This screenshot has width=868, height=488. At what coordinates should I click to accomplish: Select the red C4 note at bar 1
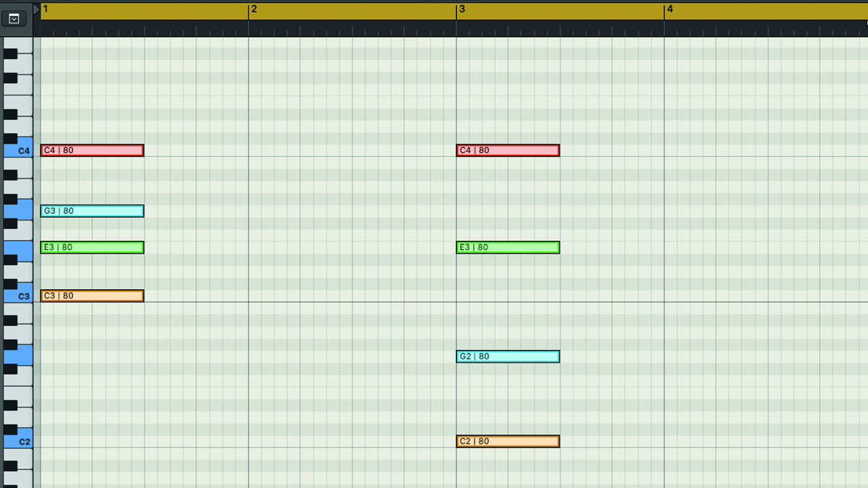93,150
